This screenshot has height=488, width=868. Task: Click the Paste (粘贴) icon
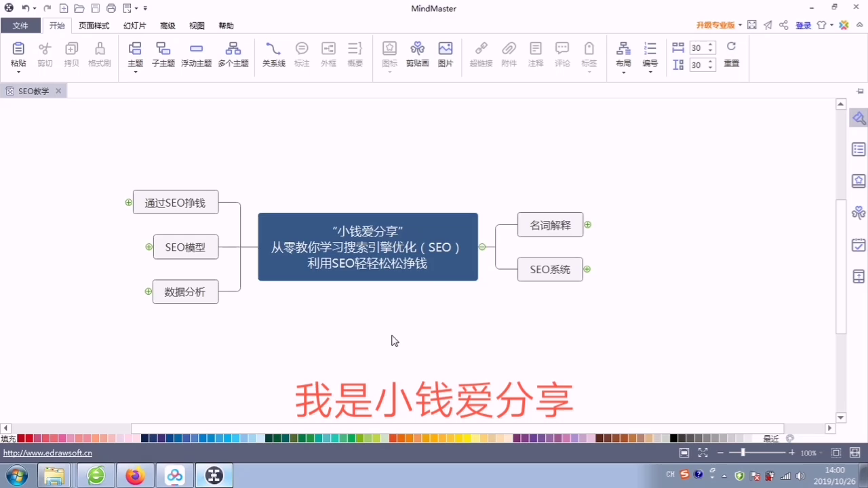tap(18, 49)
